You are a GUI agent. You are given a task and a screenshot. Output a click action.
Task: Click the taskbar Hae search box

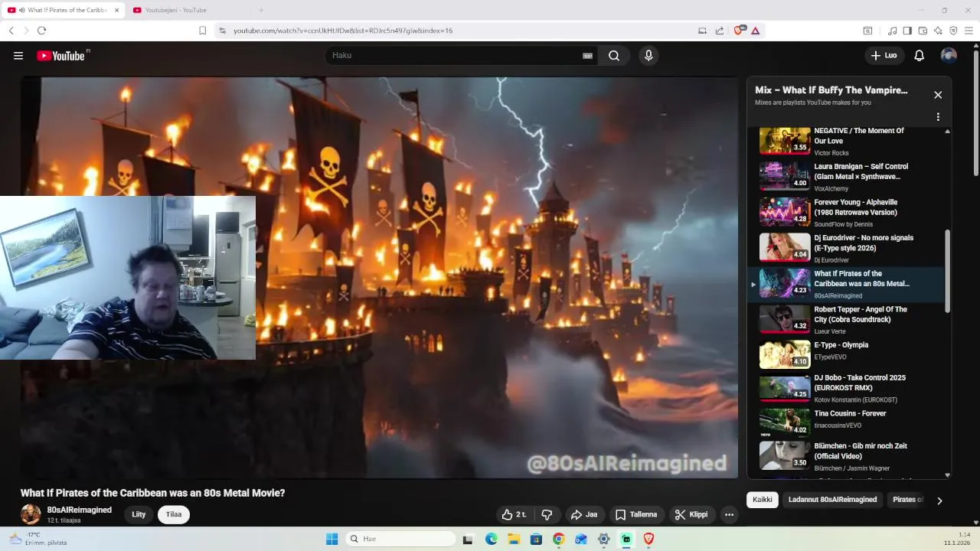pos(400,539)
